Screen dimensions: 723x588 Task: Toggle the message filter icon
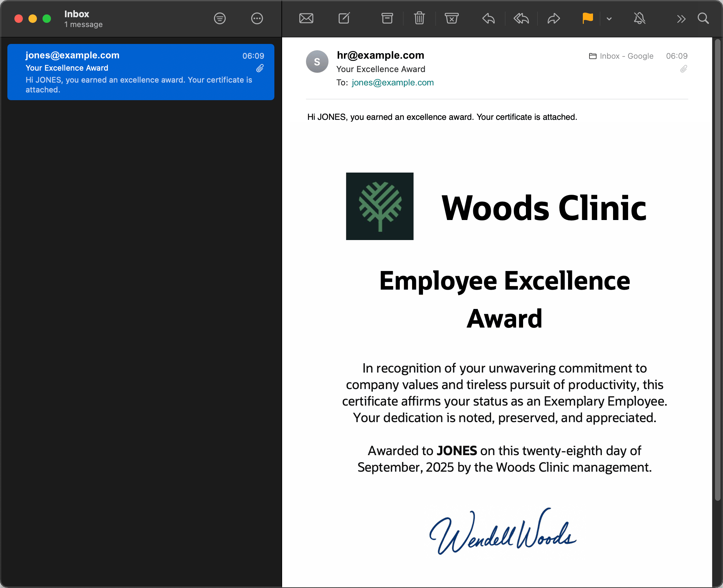point(220,18)
